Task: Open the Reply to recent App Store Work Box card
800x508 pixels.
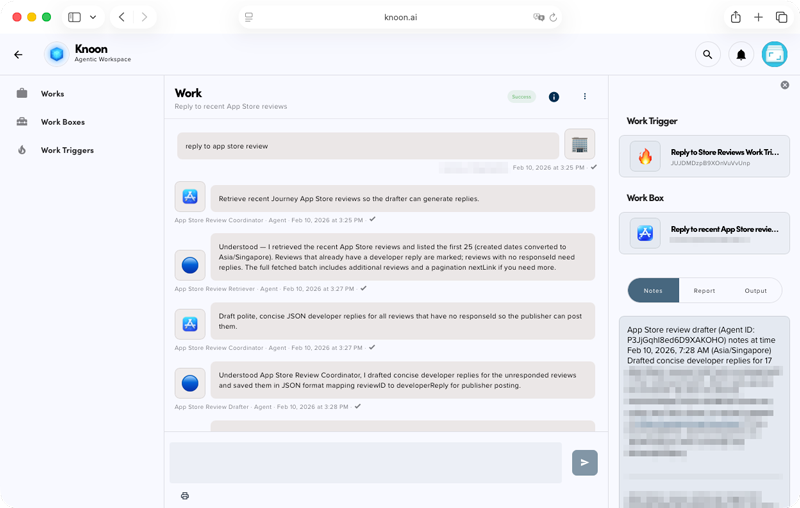Action: coord(704,234)
